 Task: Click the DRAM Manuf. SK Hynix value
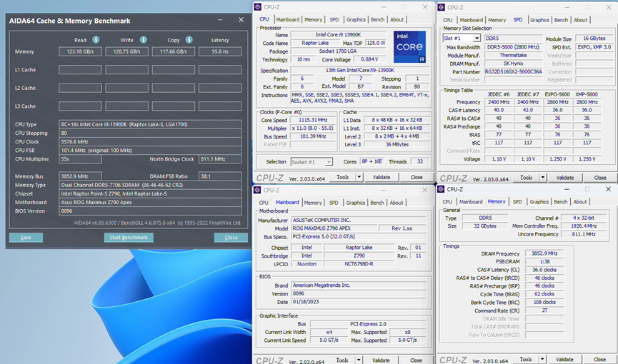click(x=514, y=64)
